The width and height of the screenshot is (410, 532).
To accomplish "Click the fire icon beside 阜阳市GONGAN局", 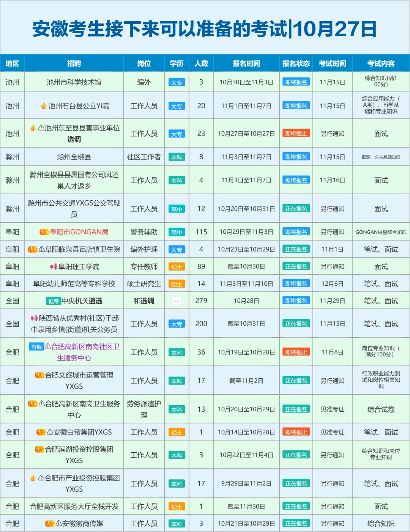I will [x=44, y=232].
